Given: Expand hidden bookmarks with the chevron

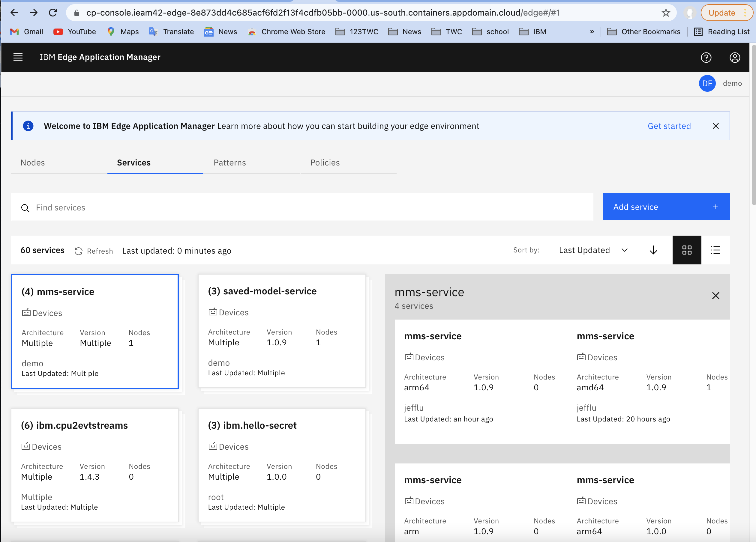Looking at the screenshot, I should click(592, 32).
